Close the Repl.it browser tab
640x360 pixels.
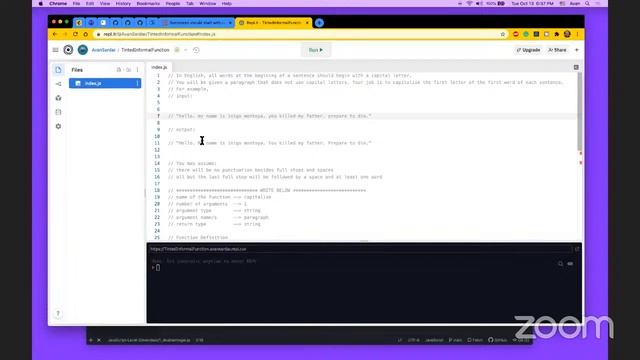pos(307,23)
